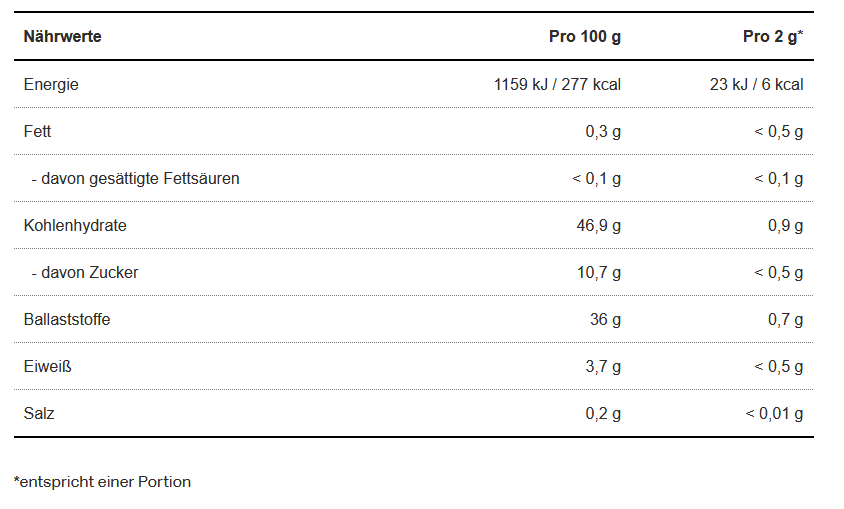Select the Pro 2 g* header
This screenshot has height=509, width=844.
[773, 37]
